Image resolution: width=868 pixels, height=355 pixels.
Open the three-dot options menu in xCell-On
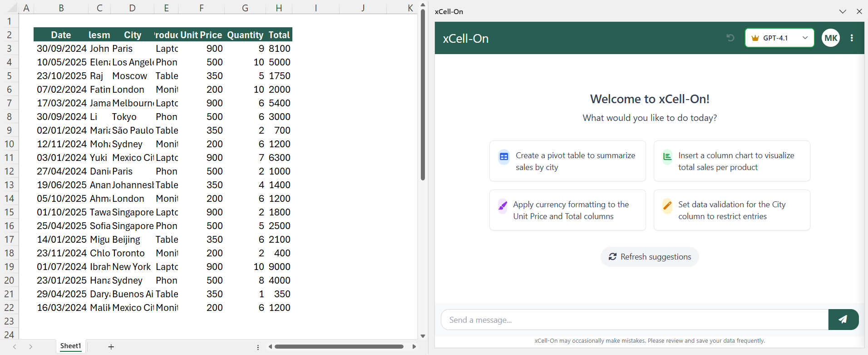tap(852, 38)
